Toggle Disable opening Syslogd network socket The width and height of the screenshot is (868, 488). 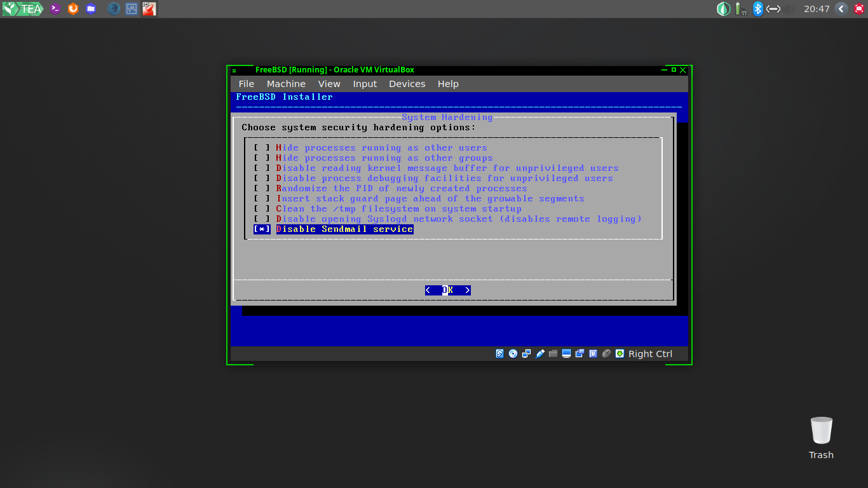click(x=447, y=219)
